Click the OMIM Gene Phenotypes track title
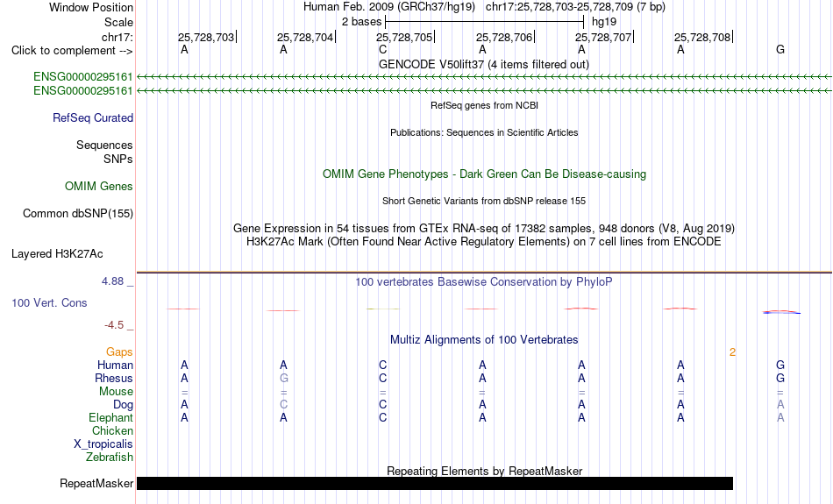This screenshot has height=504, width=833. pyautogui.click(x=484, y=174)
